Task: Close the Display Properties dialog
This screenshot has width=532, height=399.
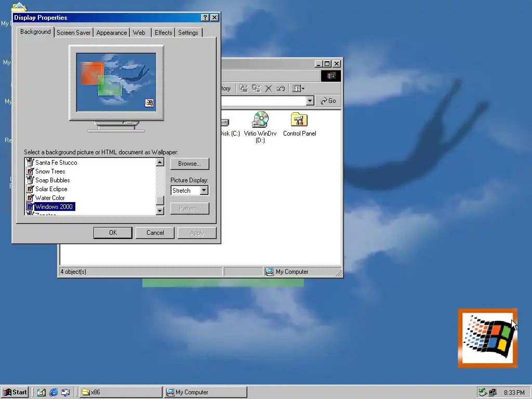Action: (215, 18)
